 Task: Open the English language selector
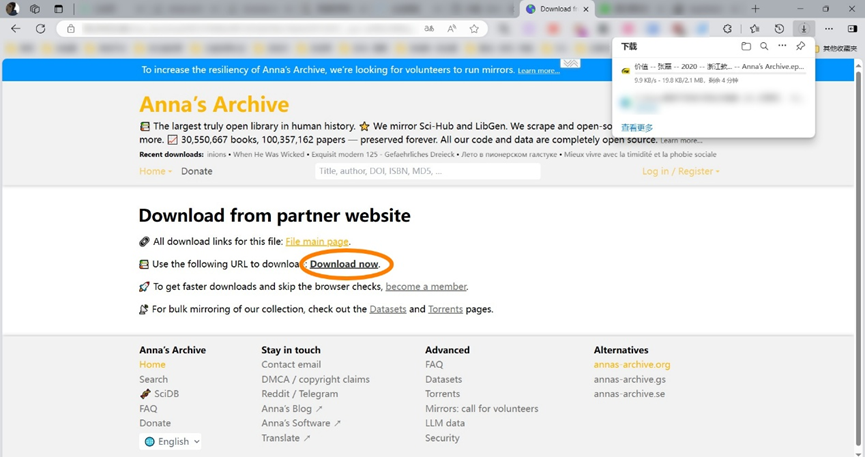170,442
